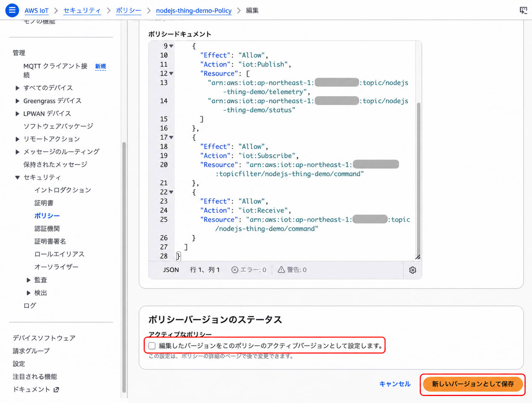Collapse the セキュリティ section
This screenshot has height=403, width=532.
pyautogui.click(x=17, y=178)
